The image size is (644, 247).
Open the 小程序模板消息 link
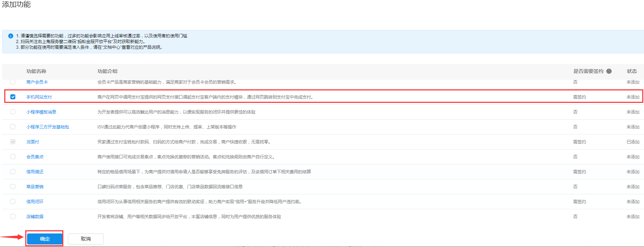coord(41,112)
